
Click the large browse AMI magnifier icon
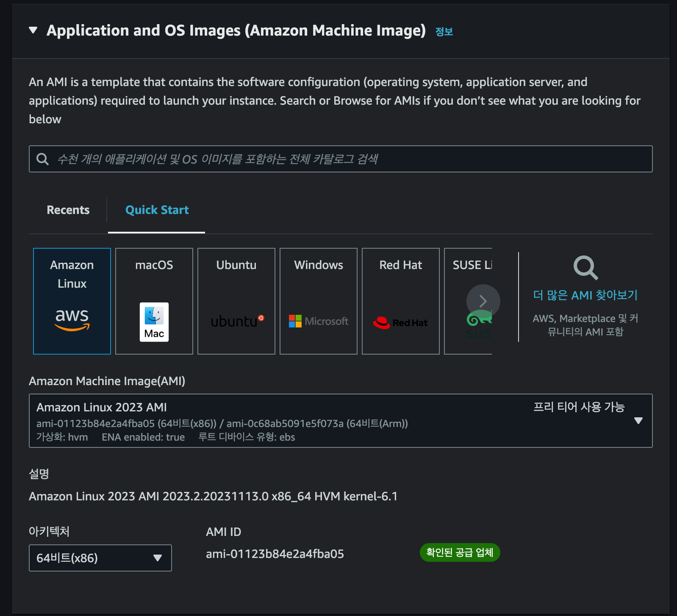[585, 267]
